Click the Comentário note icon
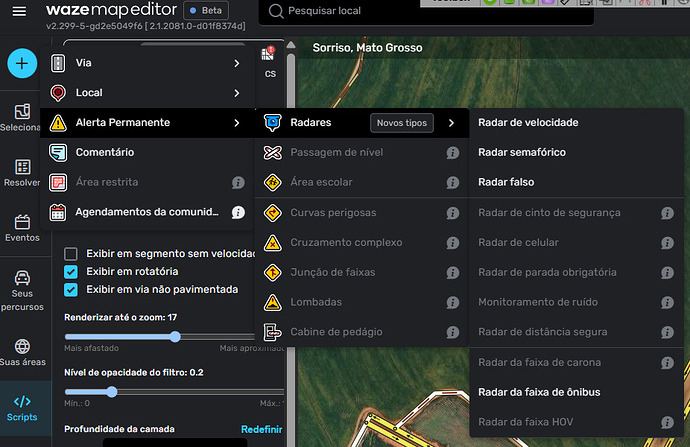Image resolution: width=690 pixels, height=447 pixels. [x=58, y=153]
